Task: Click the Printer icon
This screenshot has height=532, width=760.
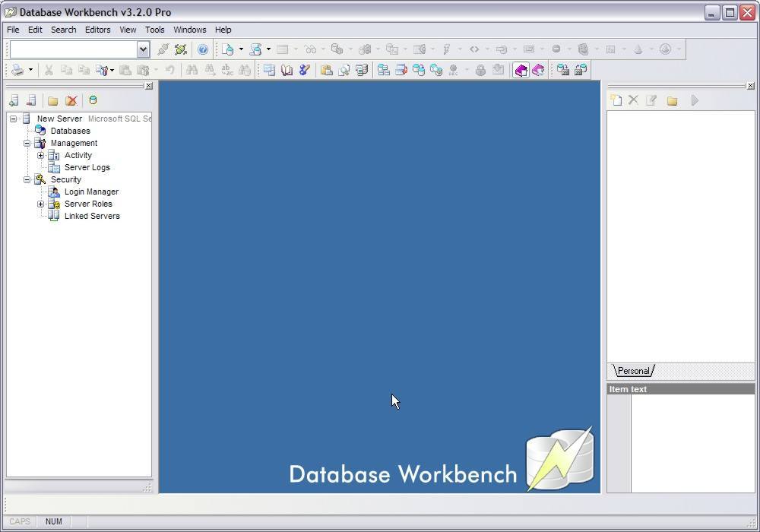Action: (x=18, y=70)
